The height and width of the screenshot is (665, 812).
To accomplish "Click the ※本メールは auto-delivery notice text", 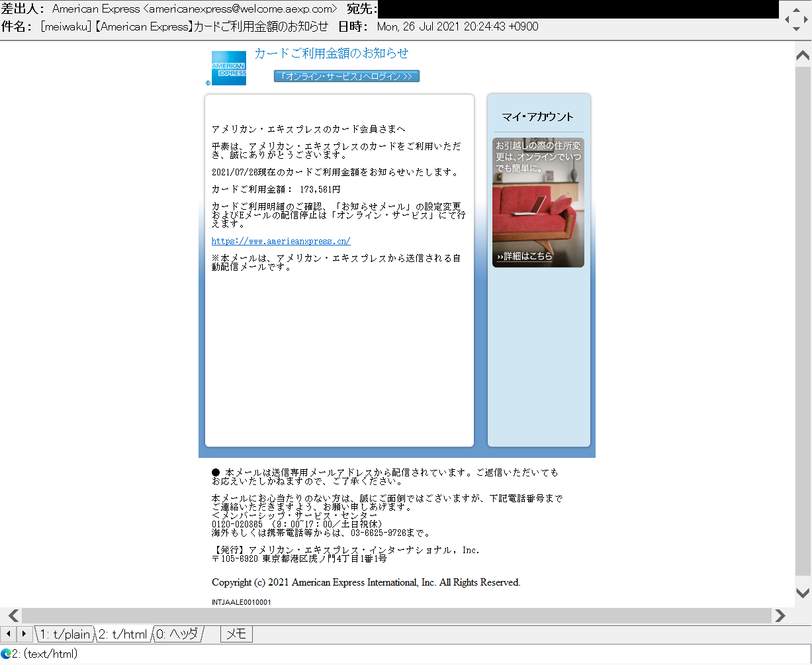I will (x=336, y=263).
